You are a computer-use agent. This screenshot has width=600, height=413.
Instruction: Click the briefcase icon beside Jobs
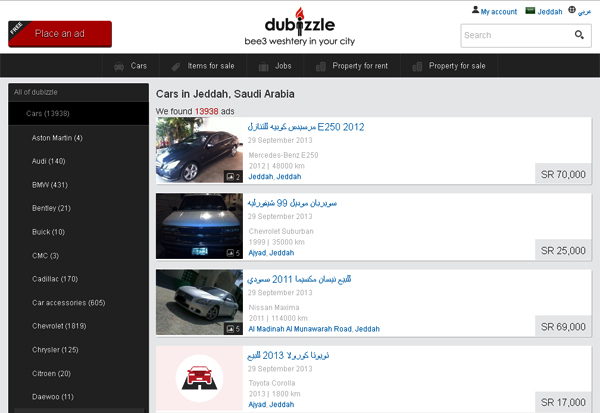click(263, 67)
